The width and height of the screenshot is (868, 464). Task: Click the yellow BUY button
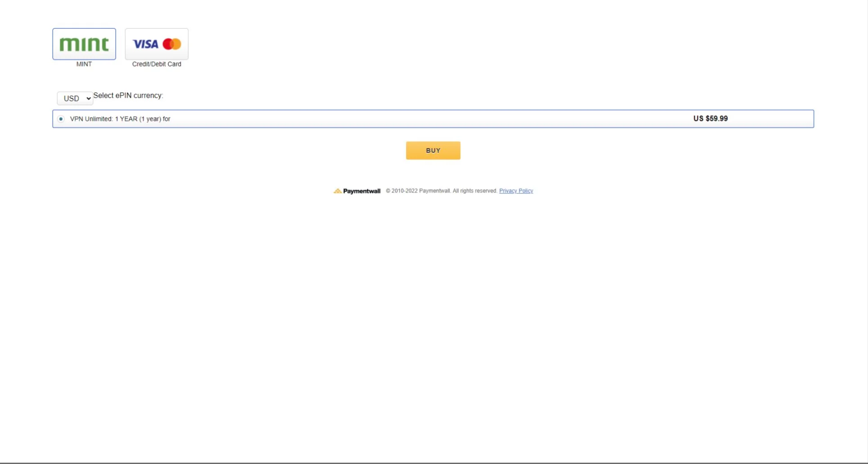coord(433,151)
